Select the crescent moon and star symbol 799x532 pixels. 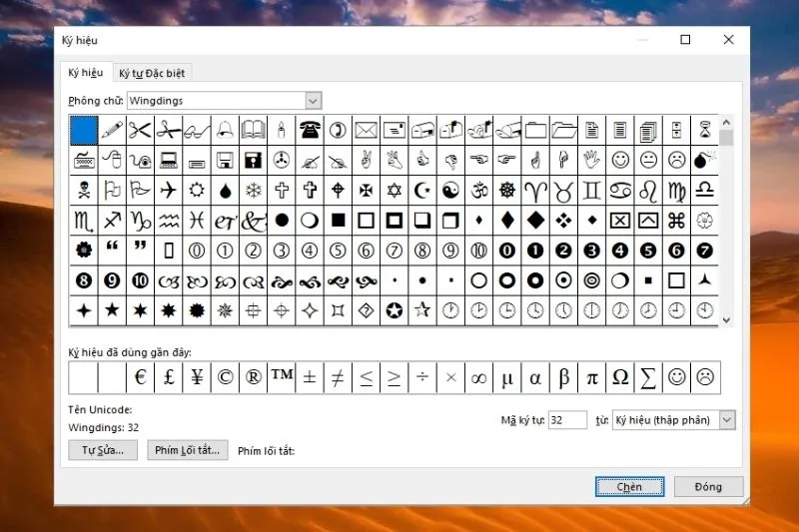422,191
